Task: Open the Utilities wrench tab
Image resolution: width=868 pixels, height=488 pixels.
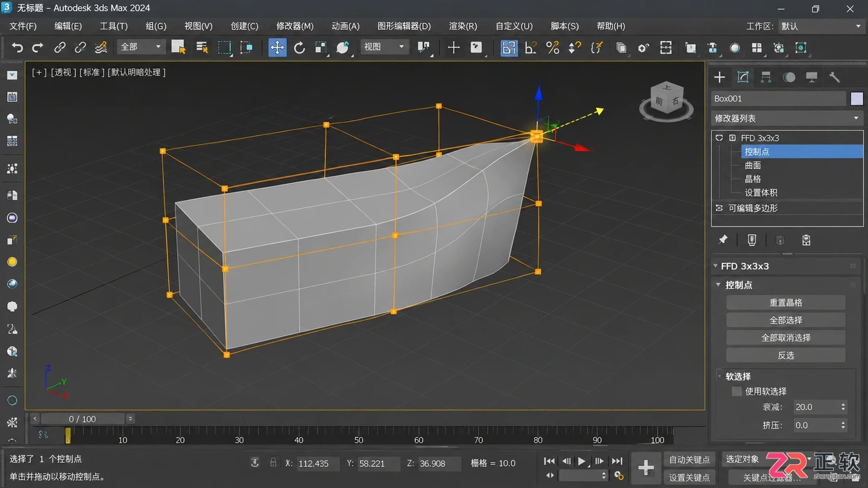Action: click(x=835, y=77)
